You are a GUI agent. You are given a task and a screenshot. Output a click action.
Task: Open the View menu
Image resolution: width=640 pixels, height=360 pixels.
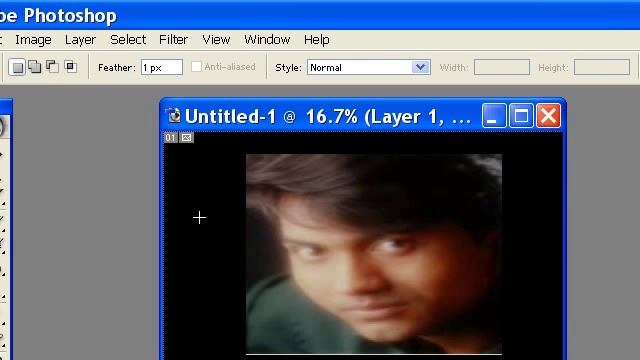[216, 40]
